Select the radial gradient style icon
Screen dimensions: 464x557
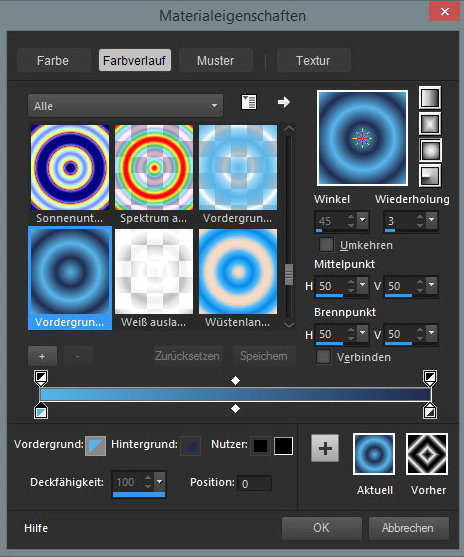[x=430, y=175]
